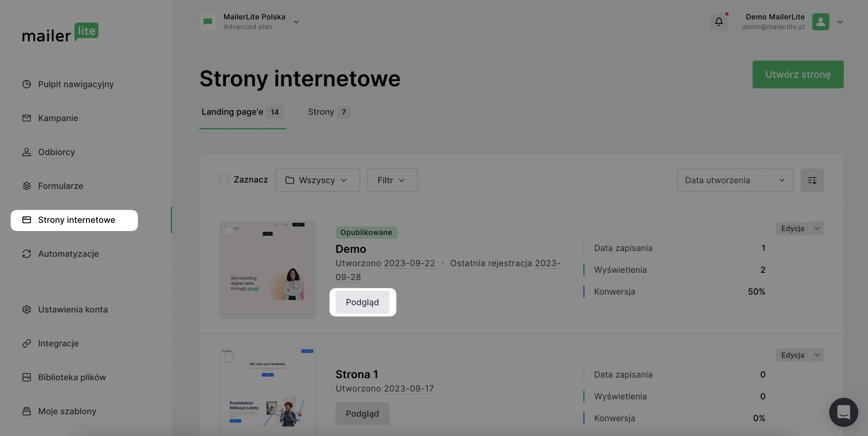868x436 pixels.
Task: Select the Landing page'e tab
Action: (242, 112)
